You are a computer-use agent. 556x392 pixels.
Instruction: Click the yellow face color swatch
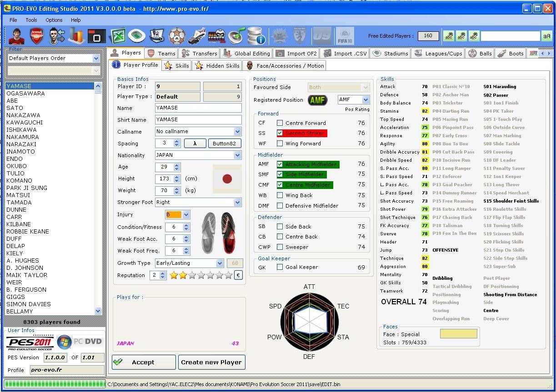tap(458, 334)
